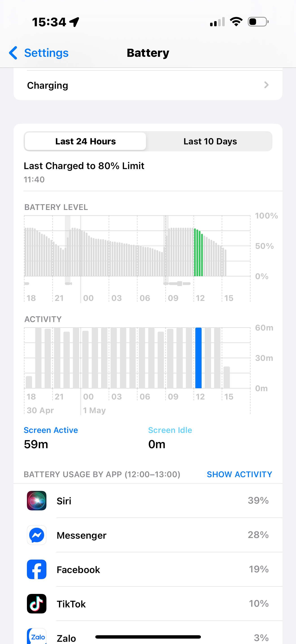The image size is (296, 644).
Task: Tap the Messenger app icon
Action: coord(36,535)
